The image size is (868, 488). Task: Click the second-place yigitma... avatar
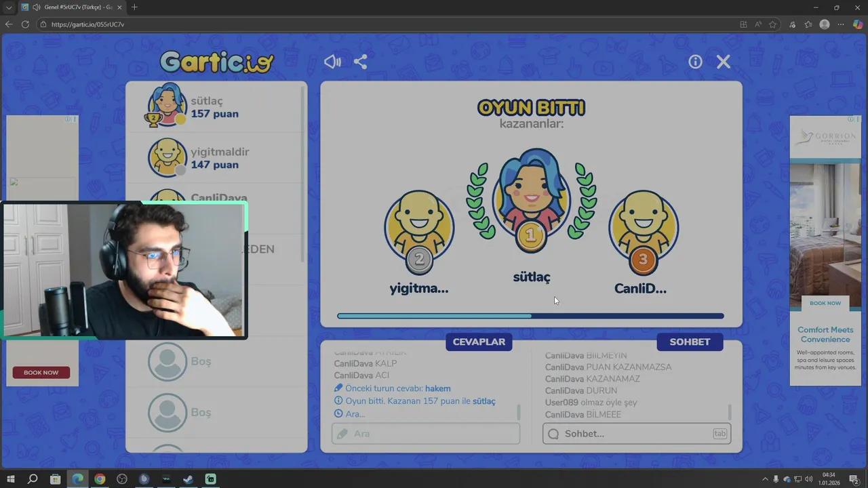click(419, 232)
